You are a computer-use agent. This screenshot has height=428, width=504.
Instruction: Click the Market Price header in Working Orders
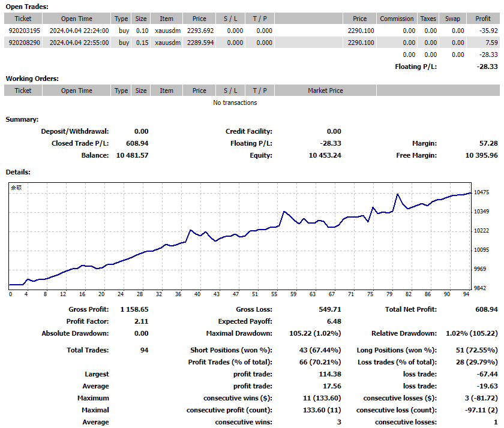(325, 91)
